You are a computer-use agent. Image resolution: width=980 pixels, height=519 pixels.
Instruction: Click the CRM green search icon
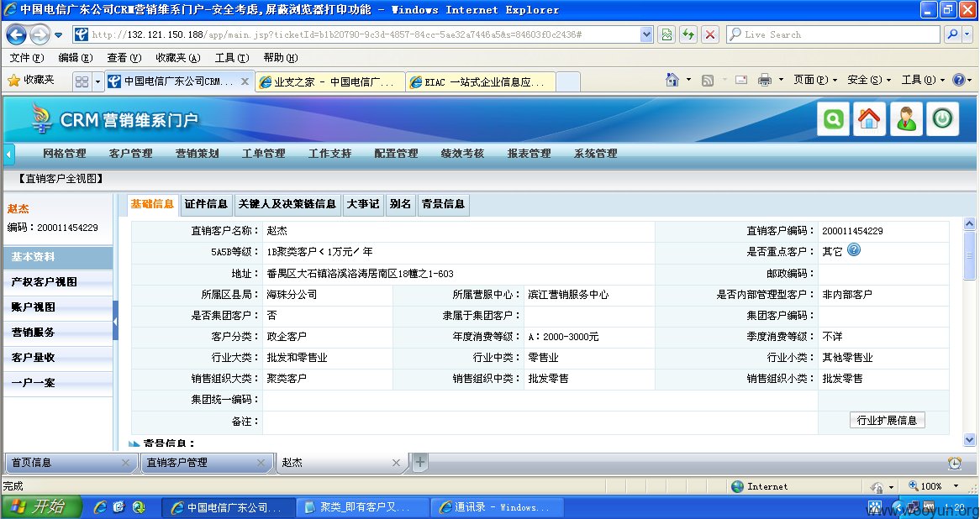pyautogui.click(x=833, y=118)
